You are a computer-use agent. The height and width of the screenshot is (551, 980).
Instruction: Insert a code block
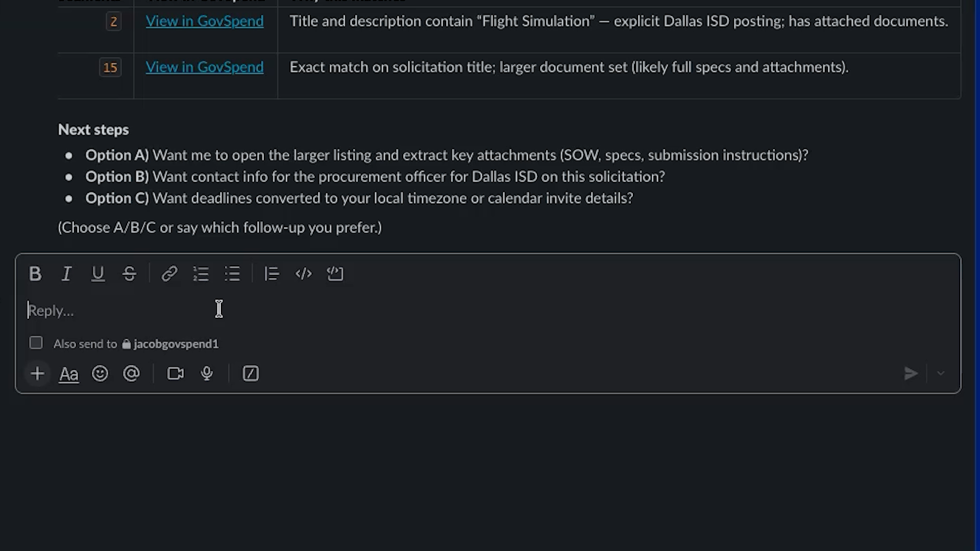[x=335, y=274]
